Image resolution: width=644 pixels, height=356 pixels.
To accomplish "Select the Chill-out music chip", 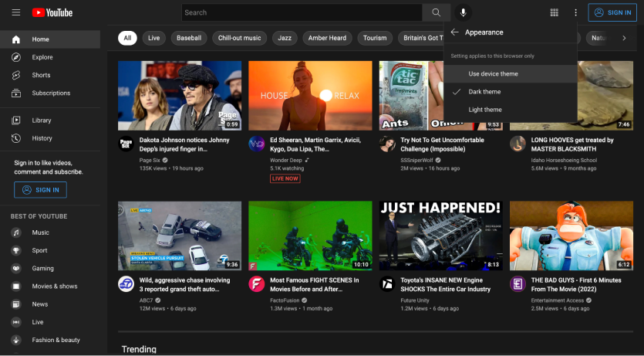I will pyautogui.click(x=239, y=38).
